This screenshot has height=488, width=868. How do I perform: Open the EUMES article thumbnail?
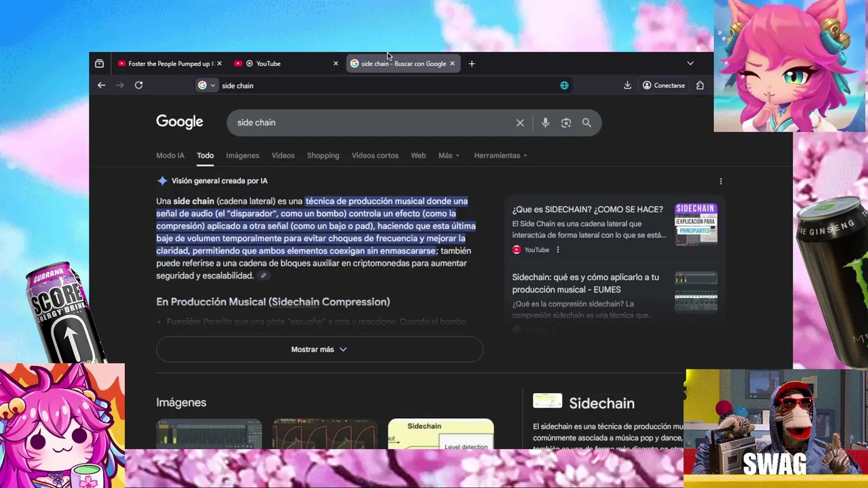pos(696,292)
